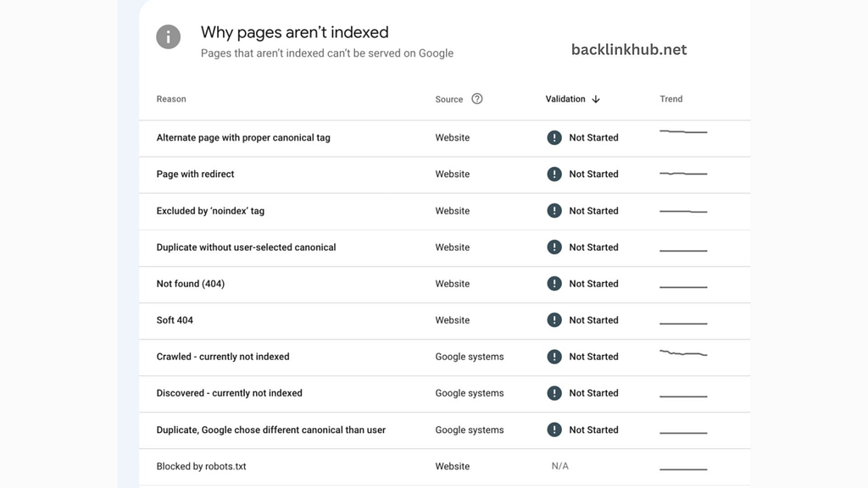Click the warning icon beside Soft 404
868x488 pixels.
(x=554, y=320)
